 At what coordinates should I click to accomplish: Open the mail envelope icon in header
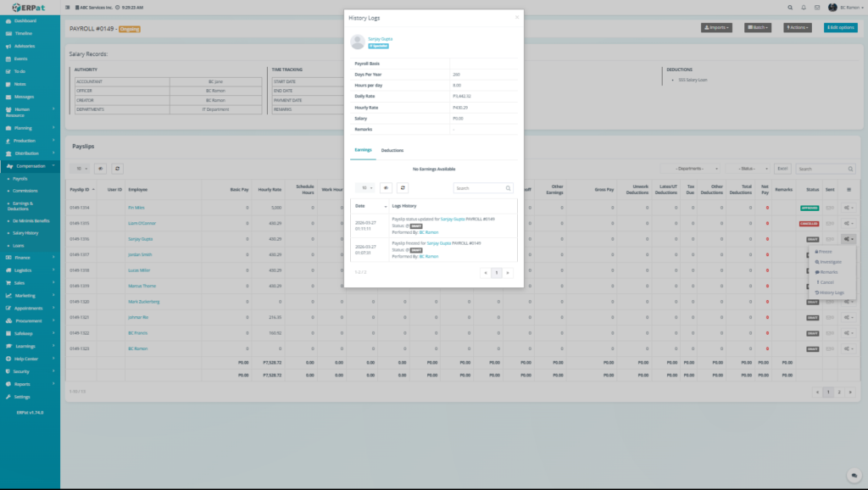click(816, 7)
